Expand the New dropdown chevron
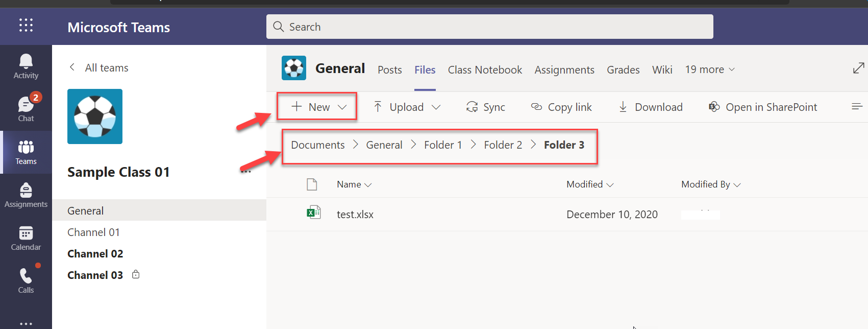The width and height of the screenshot is (868, 329). (x=342, y=107)
